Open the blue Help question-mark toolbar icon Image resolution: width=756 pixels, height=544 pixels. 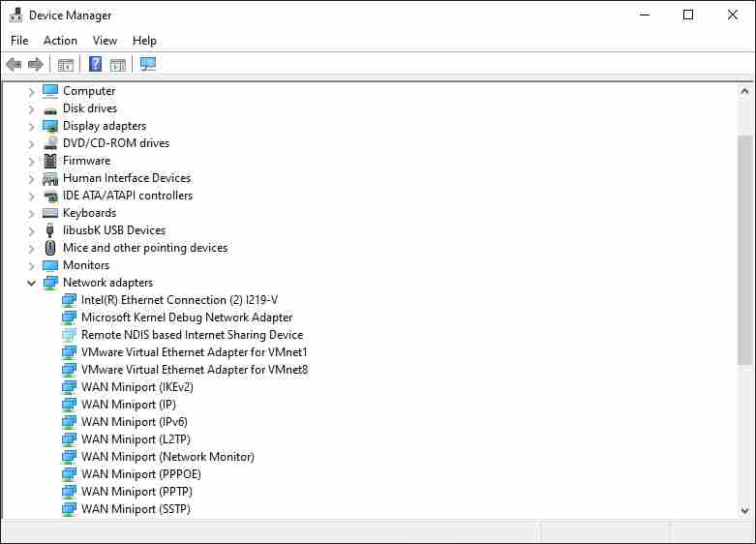click(96, 64)
